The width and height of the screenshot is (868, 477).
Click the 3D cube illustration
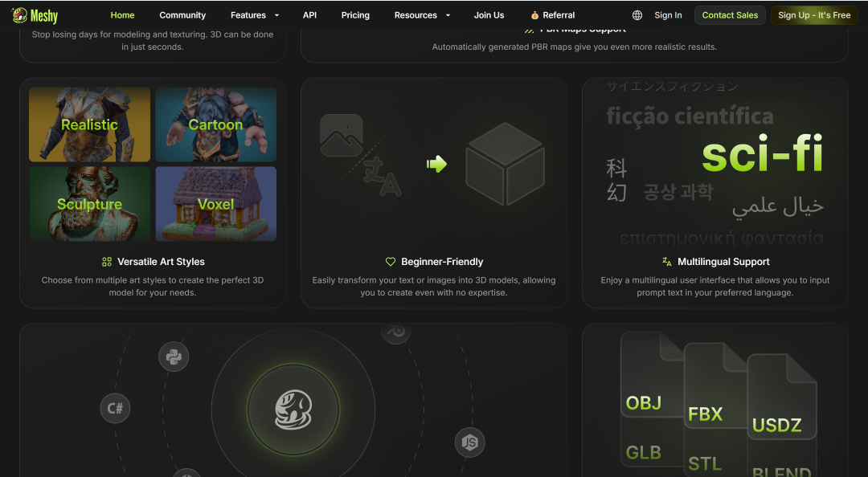pyautogui.click(x=505, y=164)
